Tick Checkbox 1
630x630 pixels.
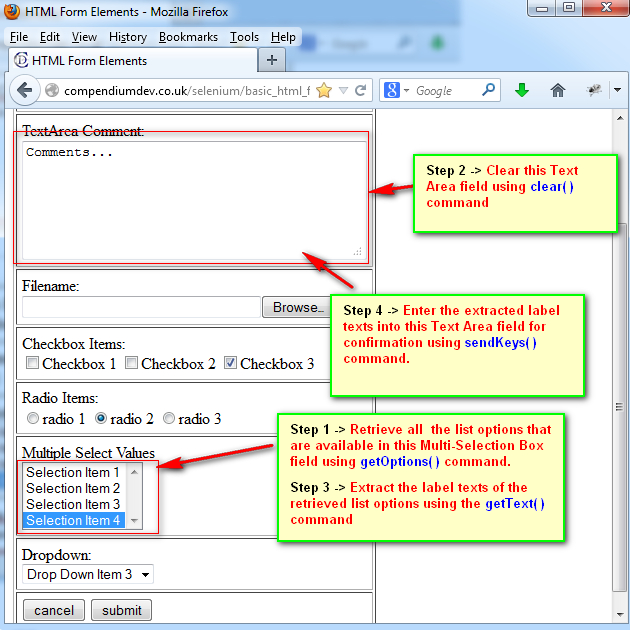tap(32, 362)
